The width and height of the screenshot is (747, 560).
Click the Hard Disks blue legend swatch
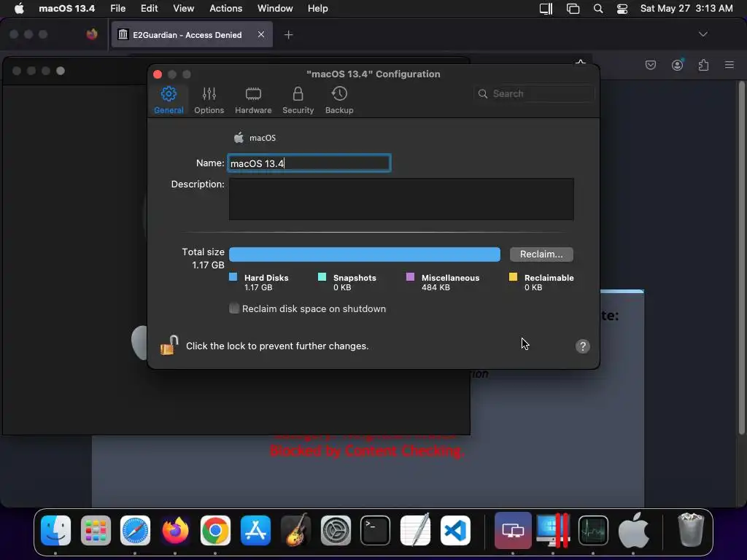pos(233,277)
